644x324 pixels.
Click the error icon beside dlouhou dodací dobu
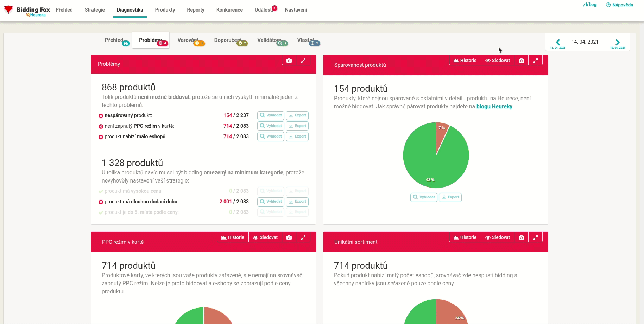point(101,202)
